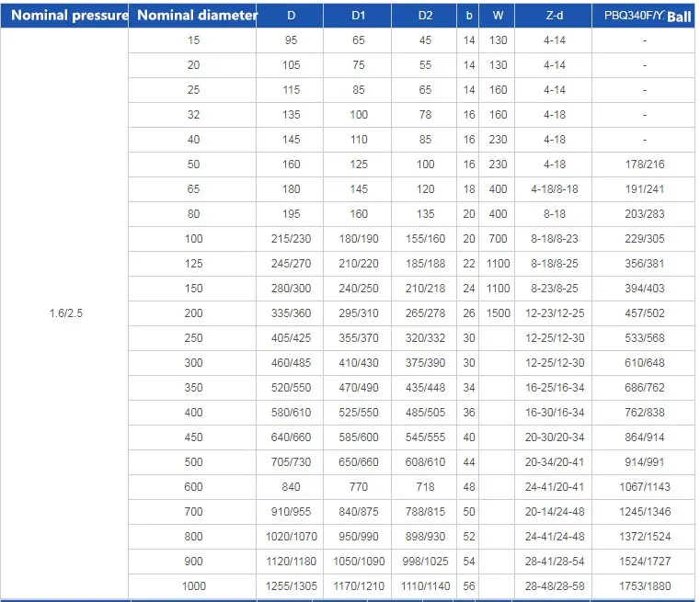Image resolution: width=700 pixels, height=602 pixels.
Task: Click the "356/381" cell
Action: point(644,264)
